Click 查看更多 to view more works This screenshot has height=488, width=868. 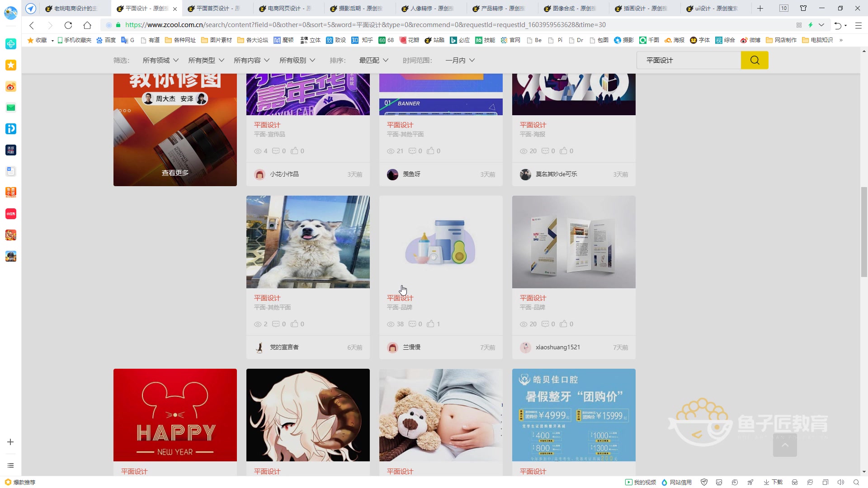point(175,173)
